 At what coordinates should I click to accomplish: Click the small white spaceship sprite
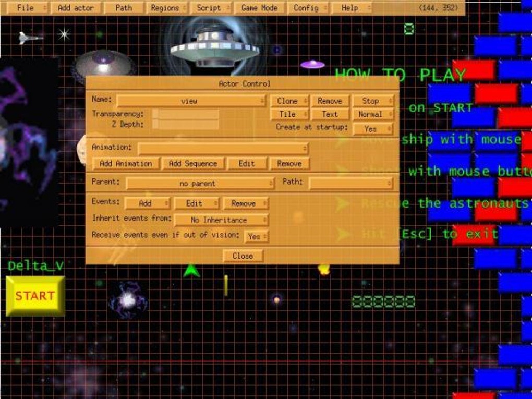(x=30, y=38)
